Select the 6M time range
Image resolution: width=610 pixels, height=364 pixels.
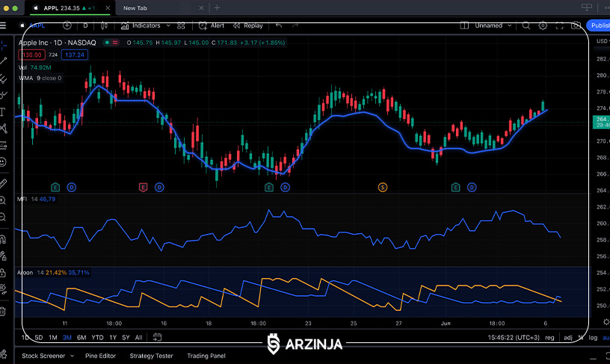[x=81, y=338]
